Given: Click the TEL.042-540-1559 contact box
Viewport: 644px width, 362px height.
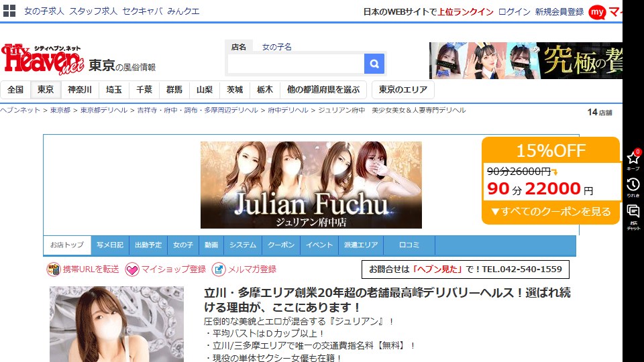Looking at the screenshot, I should click(x=466, y=269).
